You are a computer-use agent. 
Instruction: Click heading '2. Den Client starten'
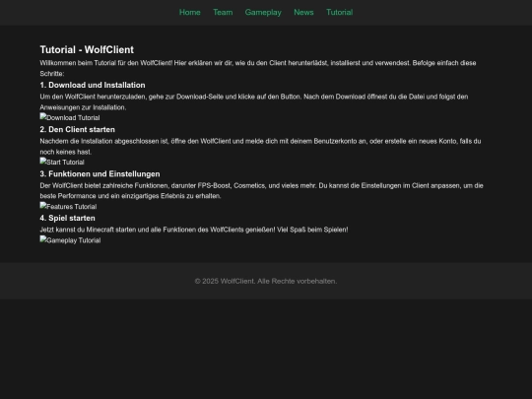pos(78,129)
